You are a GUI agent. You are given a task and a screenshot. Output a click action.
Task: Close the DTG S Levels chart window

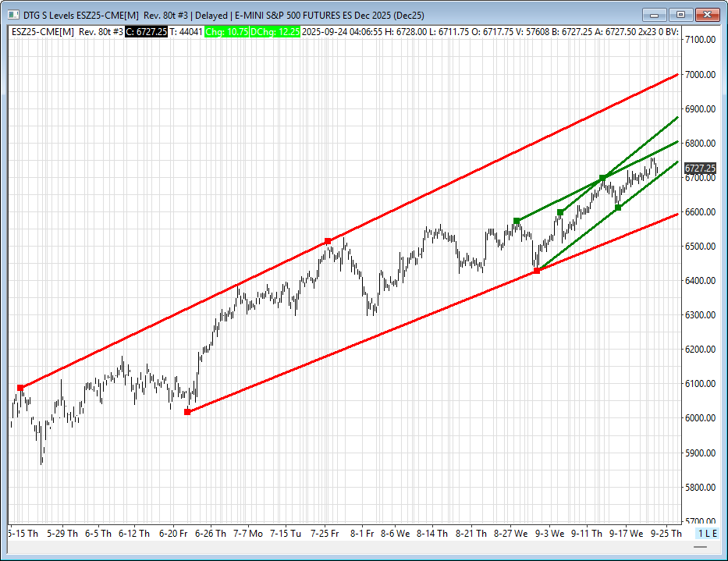click(707, 15)
